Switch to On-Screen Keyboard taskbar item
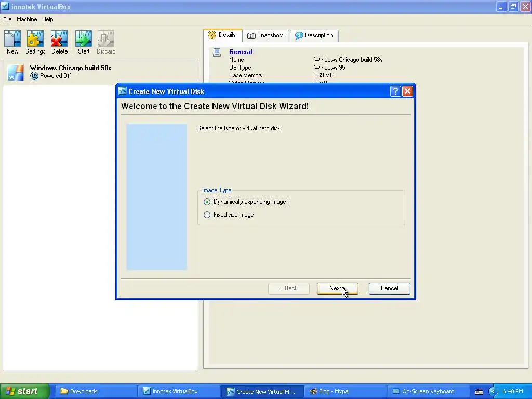The image size is (532, 399). (x=428, y=392)
